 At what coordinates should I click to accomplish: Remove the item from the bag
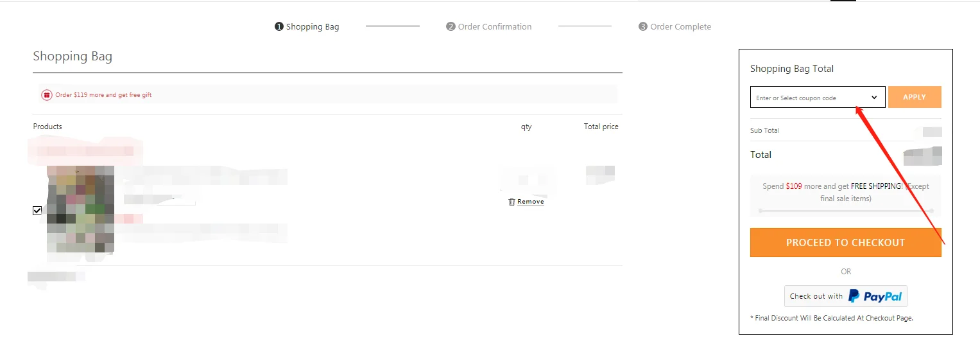point(530,202)
